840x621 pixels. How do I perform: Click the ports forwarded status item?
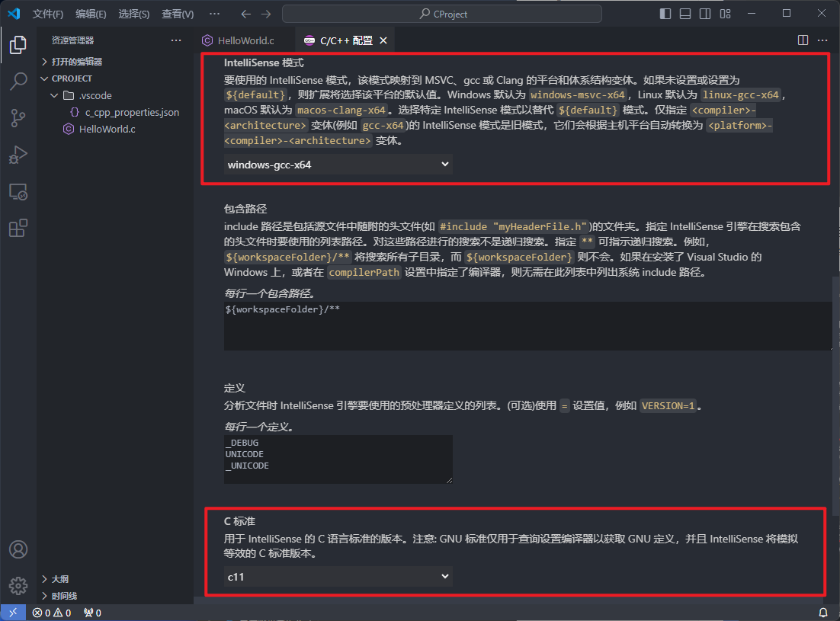[92, 613]
